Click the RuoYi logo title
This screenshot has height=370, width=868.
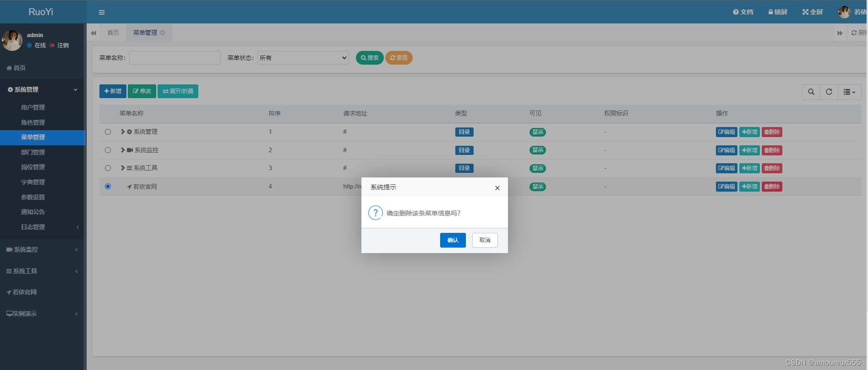coord(41,12)
